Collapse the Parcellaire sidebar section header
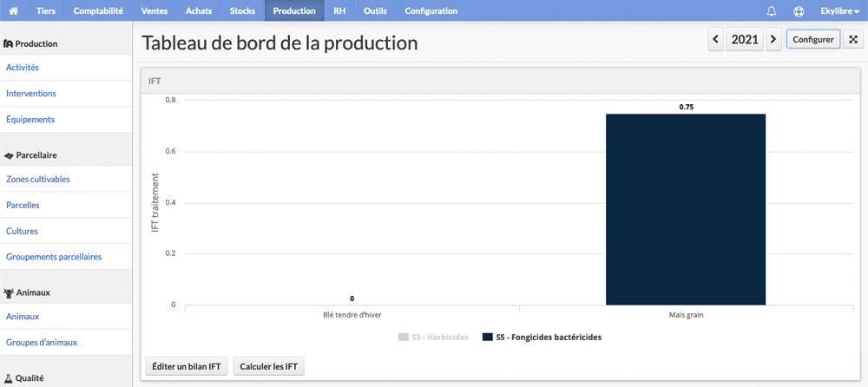Image resolution: width=868 pixels, height=387 pixels. pyautogui.click(x=66, y=155)
